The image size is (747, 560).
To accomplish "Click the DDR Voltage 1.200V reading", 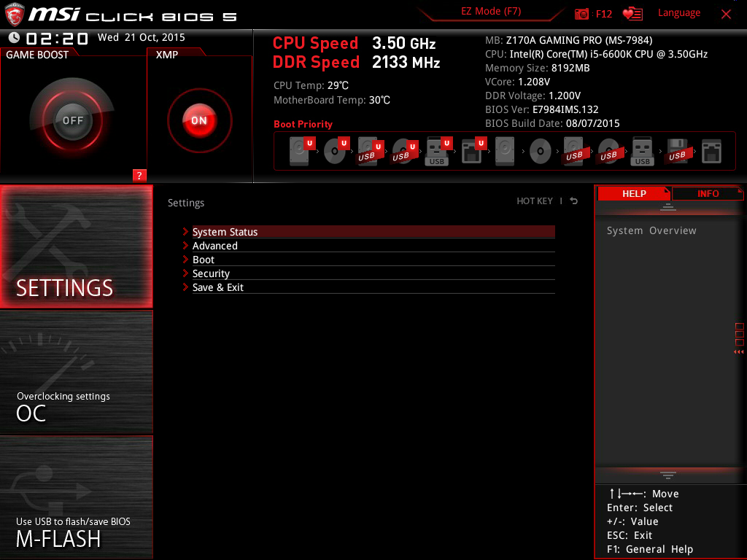I will pos(533,96).
